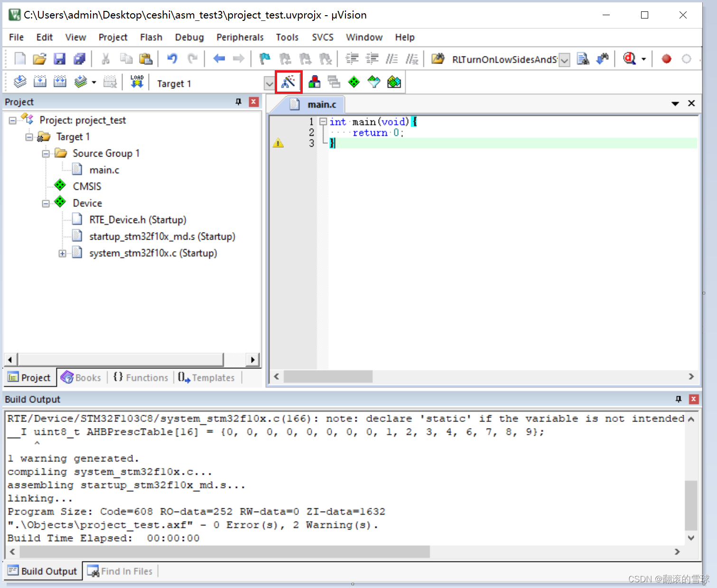
Task: Switch to the Functions tab
Action: pos(141,377)
